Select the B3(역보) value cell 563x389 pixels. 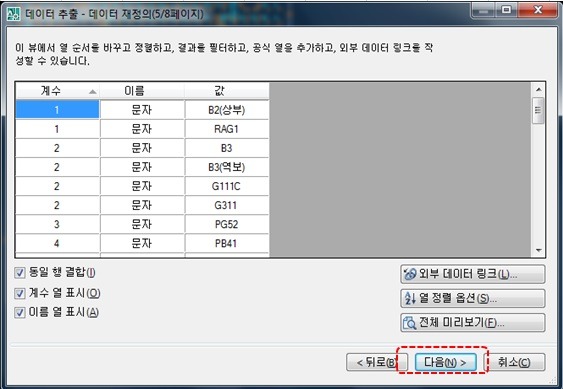coord(227,167)
